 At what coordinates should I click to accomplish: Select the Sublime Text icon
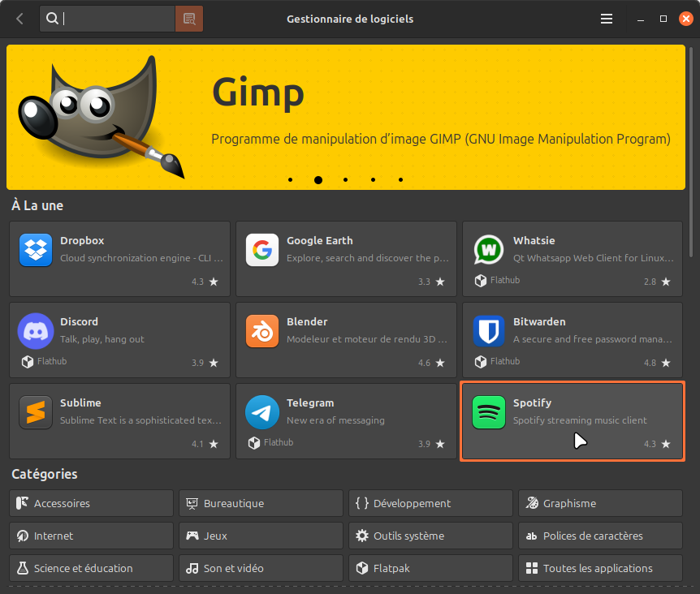click(36, 412)
